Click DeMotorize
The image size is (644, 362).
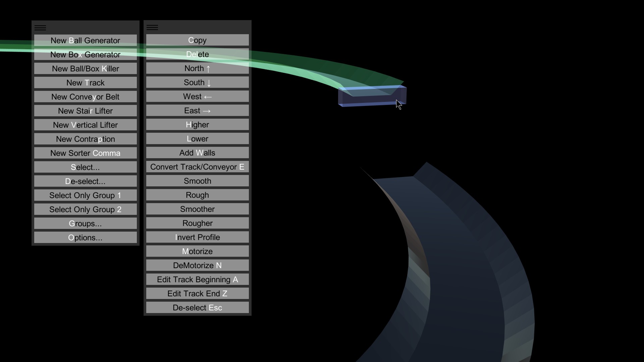(198, 265)
